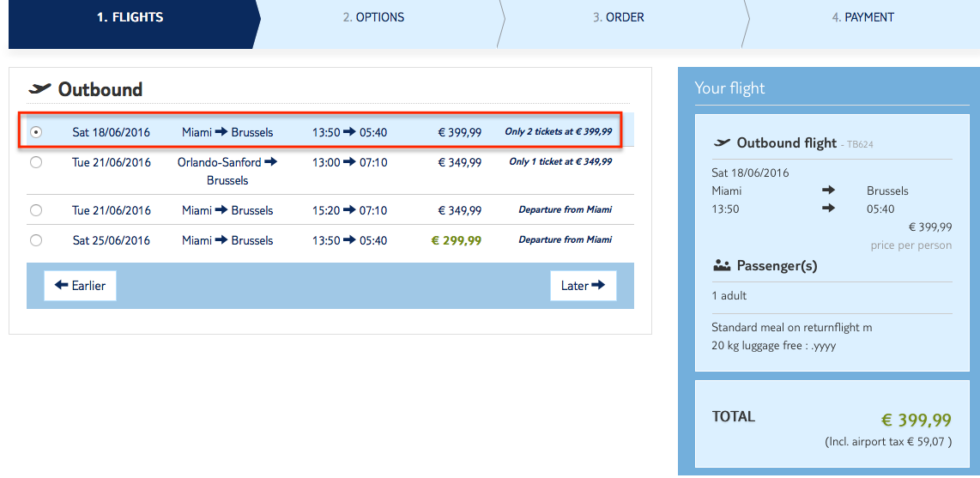Click the left arrow icon in Earlier button
Image resolution: width=980 pixels, height=478 pixels.
(x=61, y=285)
